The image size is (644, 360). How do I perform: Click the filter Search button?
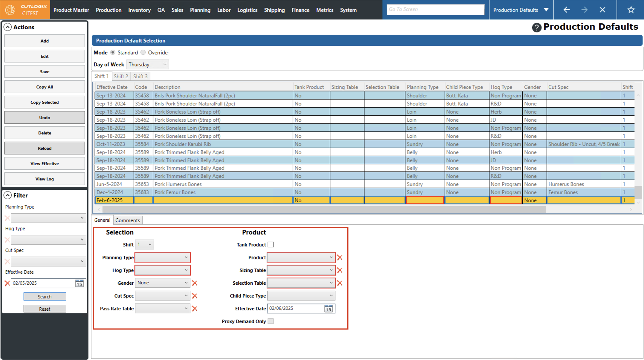[x=45, y=297]
